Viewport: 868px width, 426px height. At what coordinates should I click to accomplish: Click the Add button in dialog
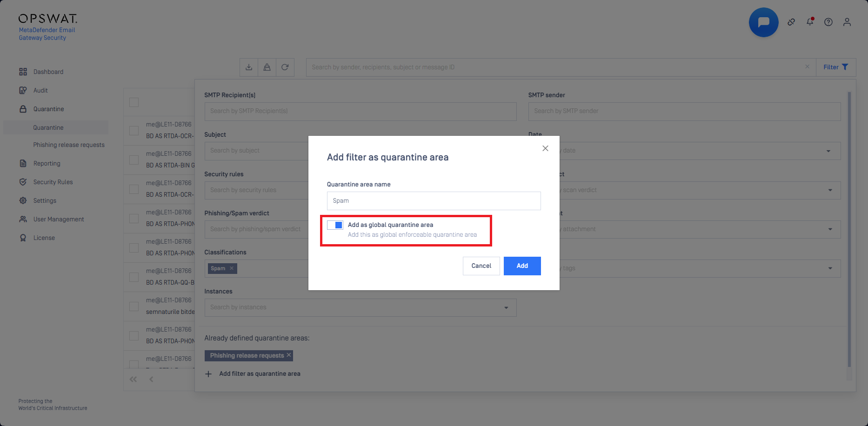522,266
